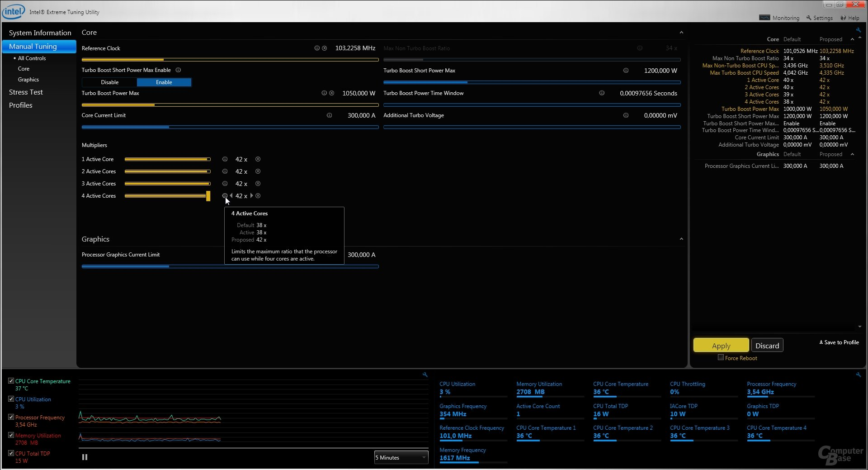Click the Reference Clock value 103,2258 MHz
868x470 pixels.
click(x=355, y=48)
